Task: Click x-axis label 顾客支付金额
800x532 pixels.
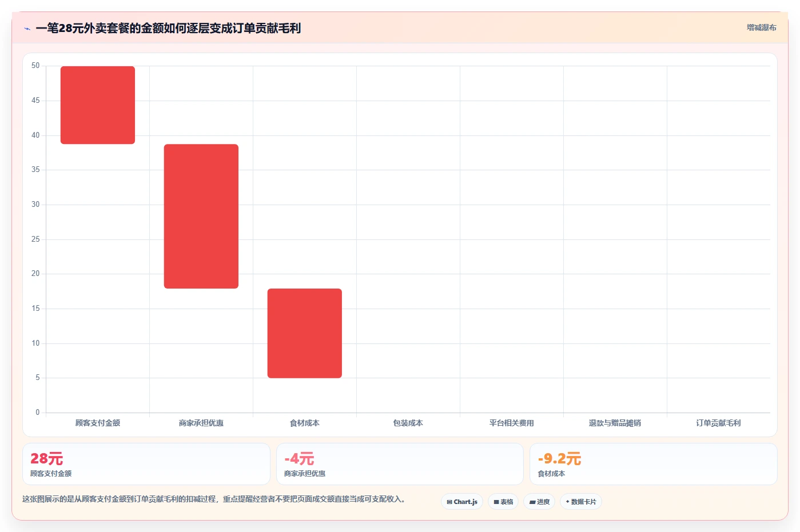Action: pyautogui.click(x=98, y=423)
